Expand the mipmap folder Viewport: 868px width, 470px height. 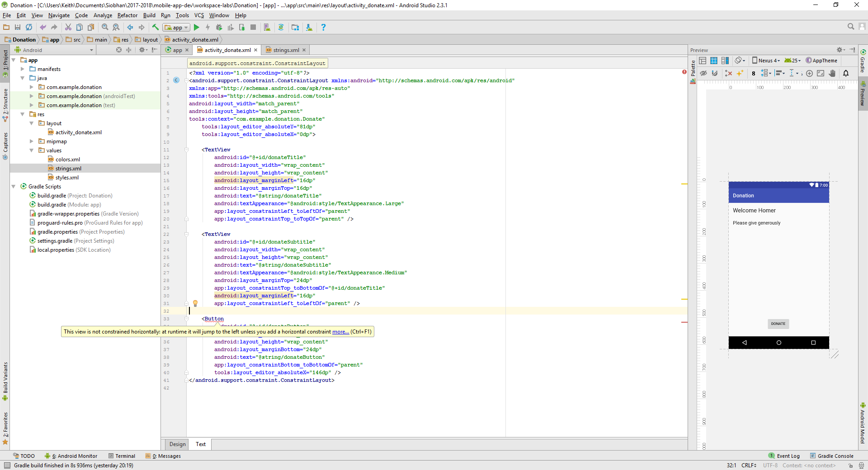click(x=32, y=141)
